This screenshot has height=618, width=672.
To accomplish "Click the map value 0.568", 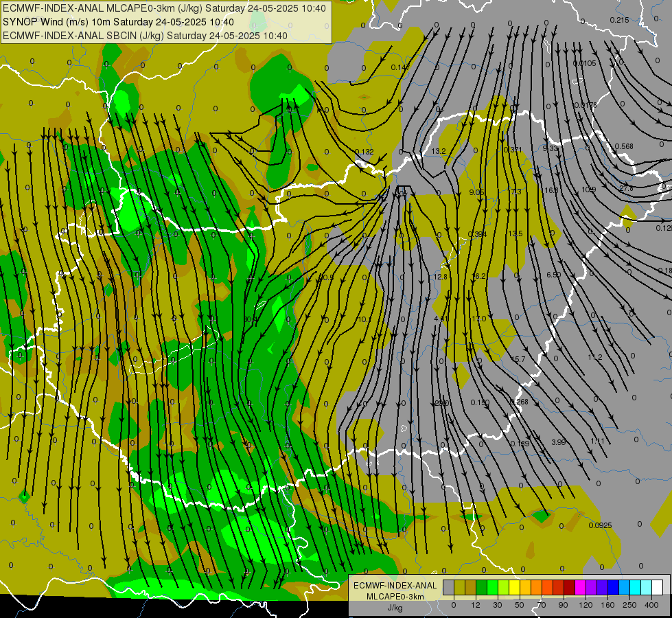I will [624, 147].
